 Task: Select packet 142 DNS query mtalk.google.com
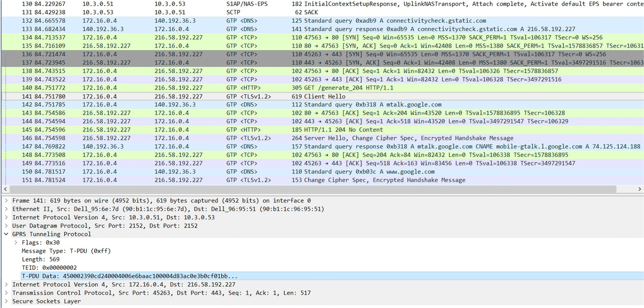323,105
